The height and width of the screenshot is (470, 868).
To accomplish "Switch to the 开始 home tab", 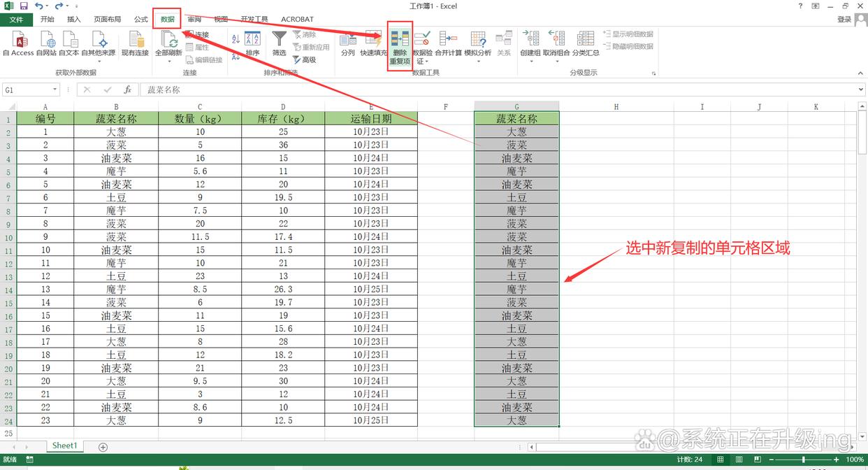I will pos(47,20).
